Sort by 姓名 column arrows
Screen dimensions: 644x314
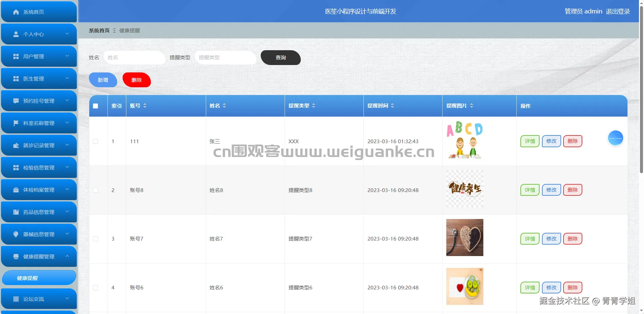tap(224, 106)
